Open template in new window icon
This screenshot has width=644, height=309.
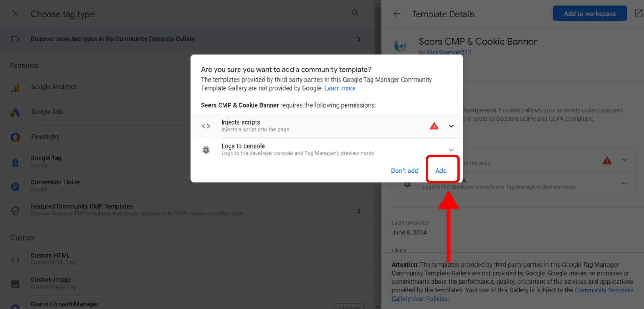pyautogui.click(x=638, y=14)
